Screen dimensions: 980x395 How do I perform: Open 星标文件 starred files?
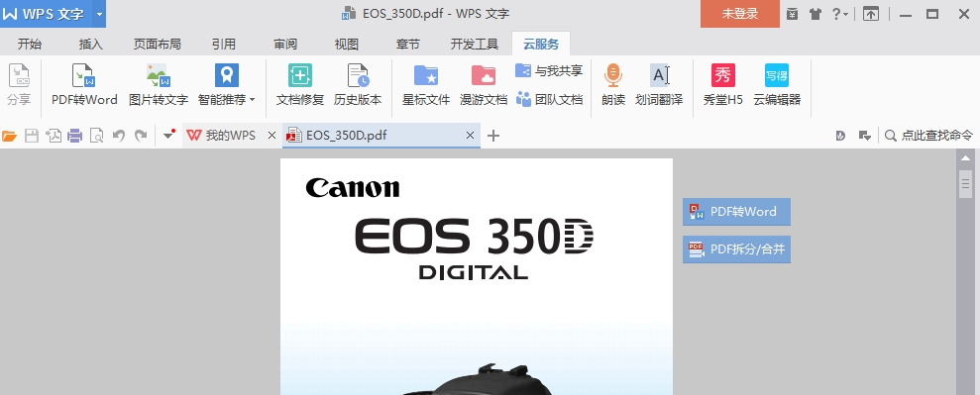[426, 85]
